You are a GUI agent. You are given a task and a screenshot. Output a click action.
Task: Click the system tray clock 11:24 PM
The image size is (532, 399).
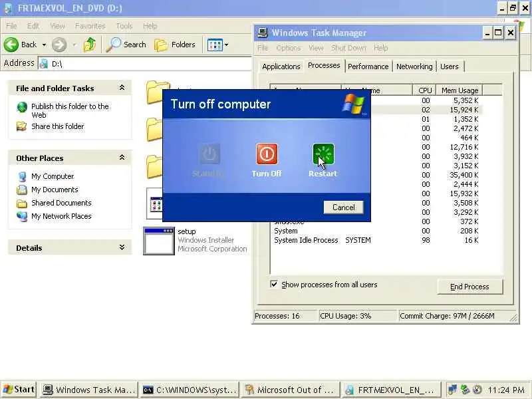pos(505,390)
